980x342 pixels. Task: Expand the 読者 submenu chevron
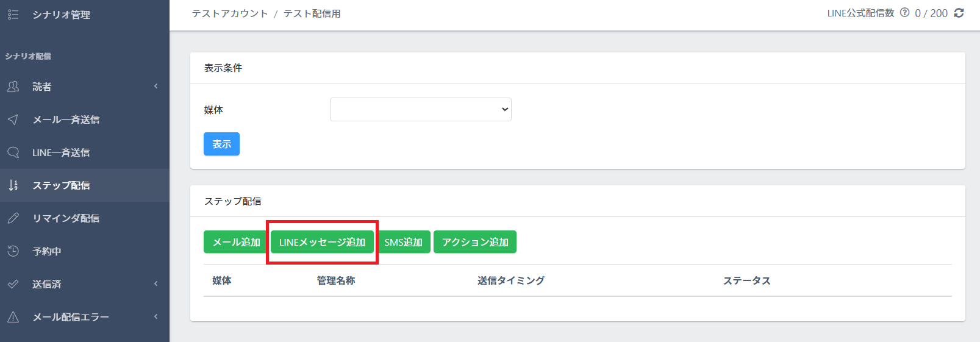[x=156, y=87]
